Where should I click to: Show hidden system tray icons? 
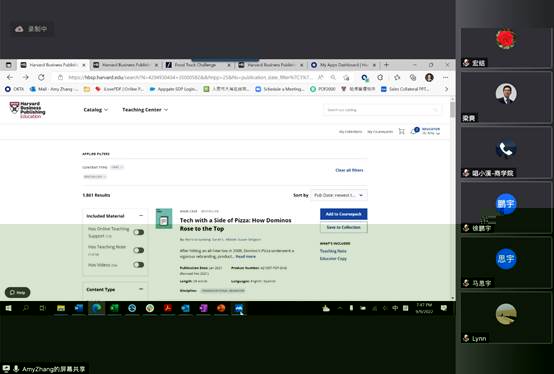340,308
